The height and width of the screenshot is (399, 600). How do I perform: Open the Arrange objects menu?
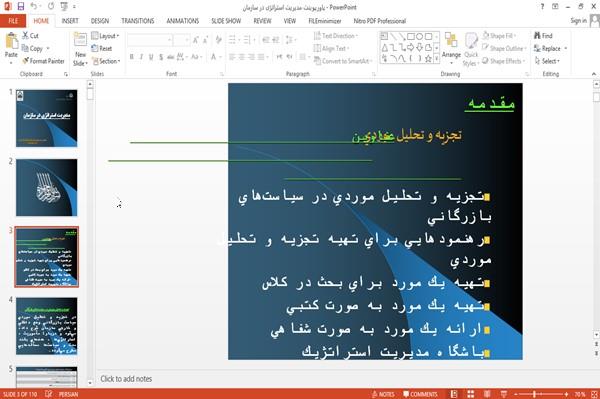[x=451, y=48]
